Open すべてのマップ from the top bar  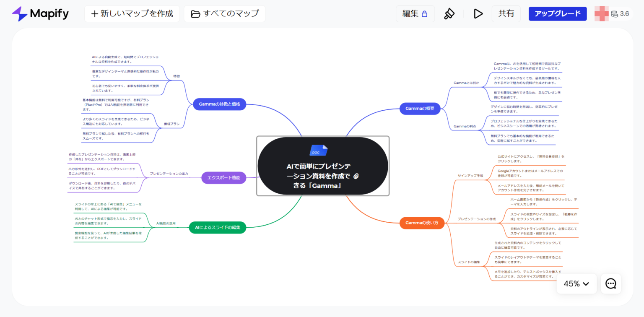[225, 13]
